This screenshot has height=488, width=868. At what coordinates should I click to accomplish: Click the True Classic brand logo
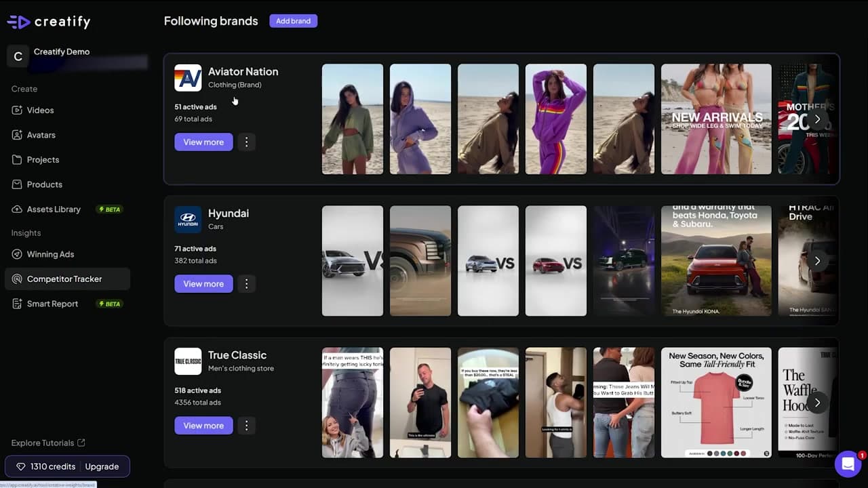(188, 361)
